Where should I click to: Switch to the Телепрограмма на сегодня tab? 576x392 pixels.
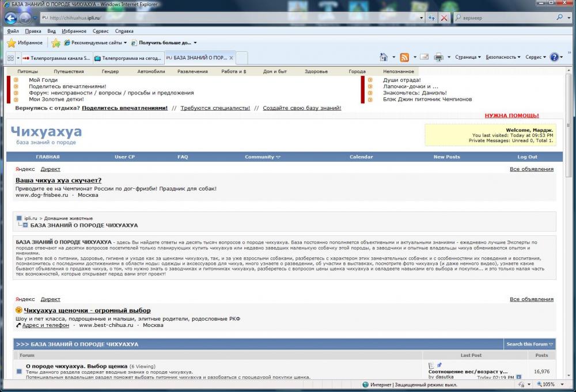[128, 58]
